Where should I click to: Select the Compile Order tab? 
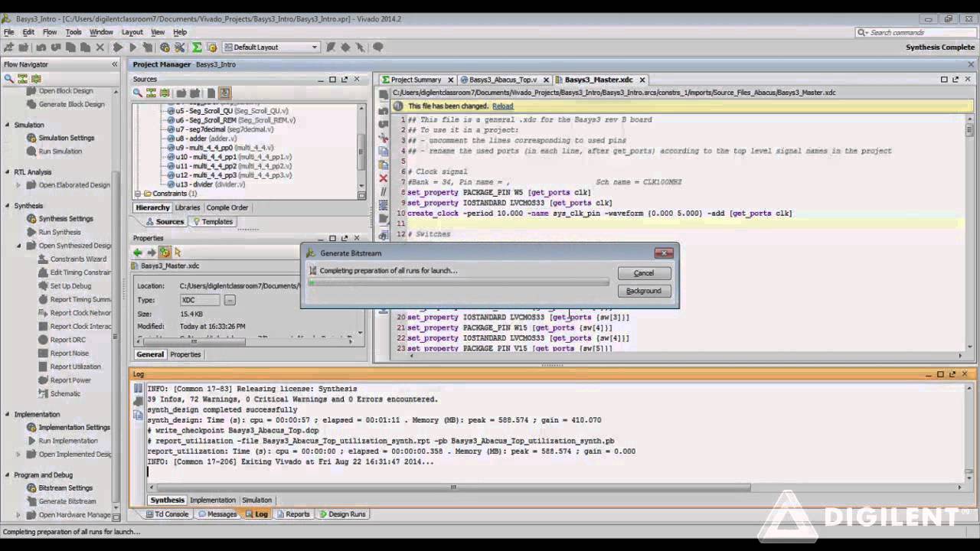click(x=227, y=207)
